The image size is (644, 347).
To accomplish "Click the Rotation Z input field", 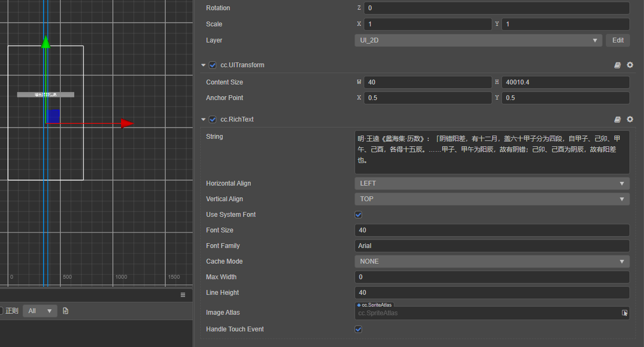I will (497, 8).
